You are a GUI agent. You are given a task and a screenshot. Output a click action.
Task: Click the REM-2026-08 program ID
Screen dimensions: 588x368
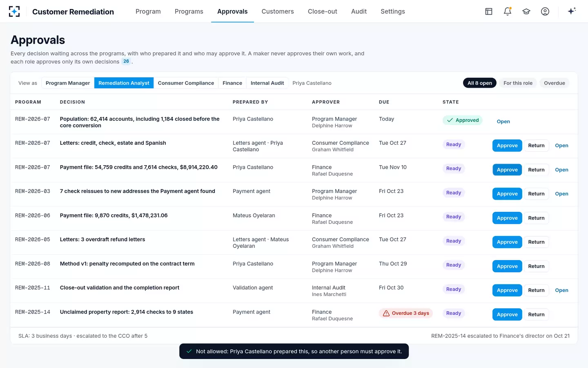pyautogui.click(x=33, y=264)
